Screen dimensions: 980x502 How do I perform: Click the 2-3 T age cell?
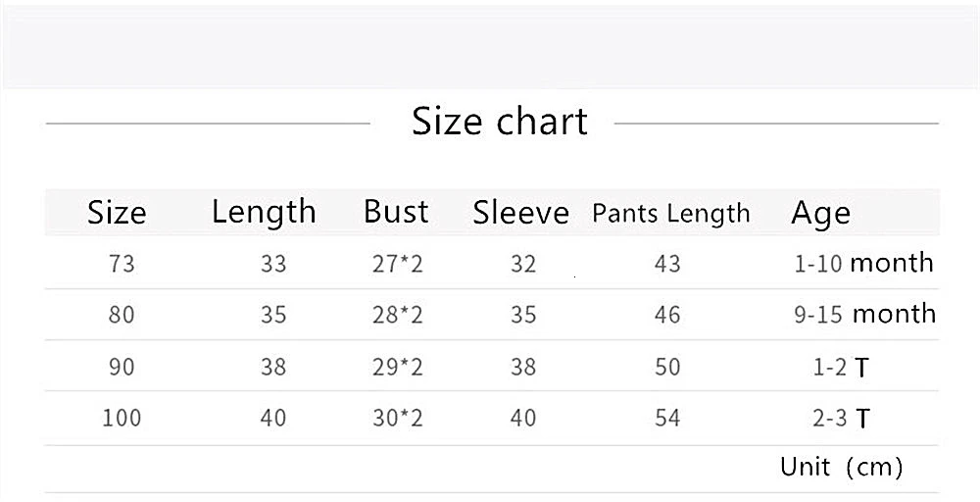tap(841, 418)
